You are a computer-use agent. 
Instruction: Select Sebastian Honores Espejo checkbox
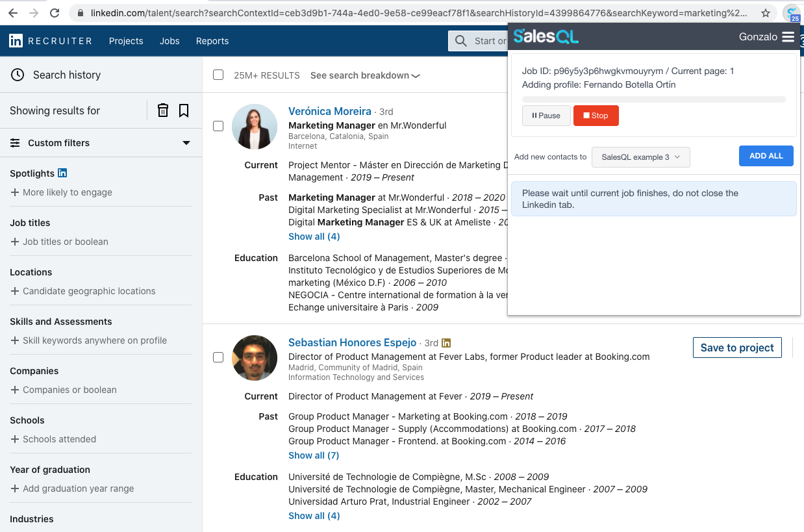click(x=218, y=357)
